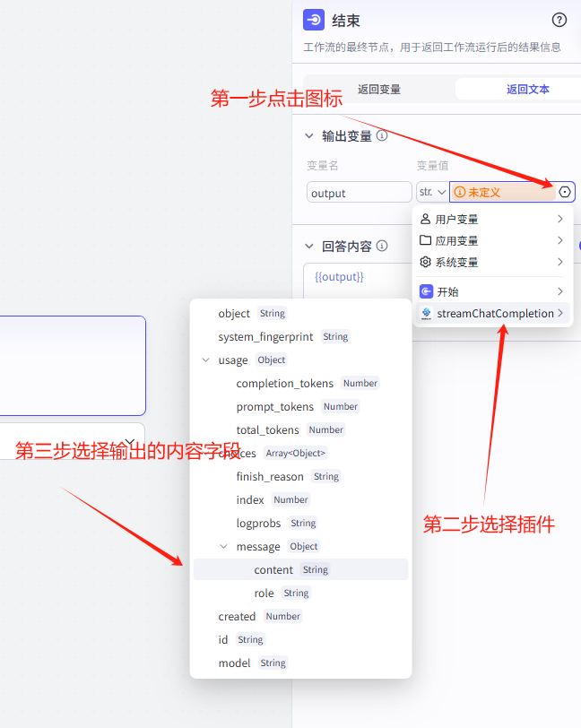Collapse the 输出变量 section

pos(308,135)
